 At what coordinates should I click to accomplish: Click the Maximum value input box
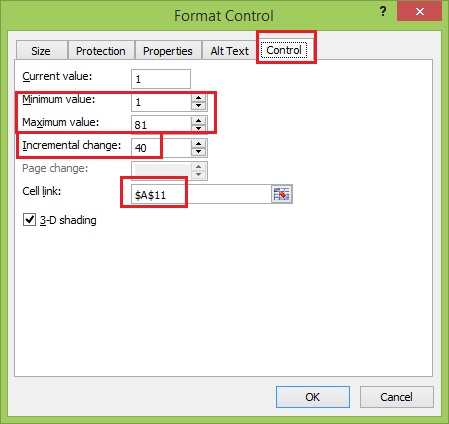pos(161,125)
